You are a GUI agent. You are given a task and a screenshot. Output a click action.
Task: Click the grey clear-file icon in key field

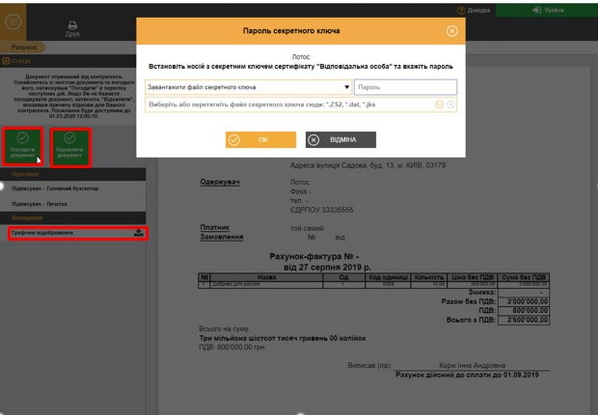click(x=451, y=104)
